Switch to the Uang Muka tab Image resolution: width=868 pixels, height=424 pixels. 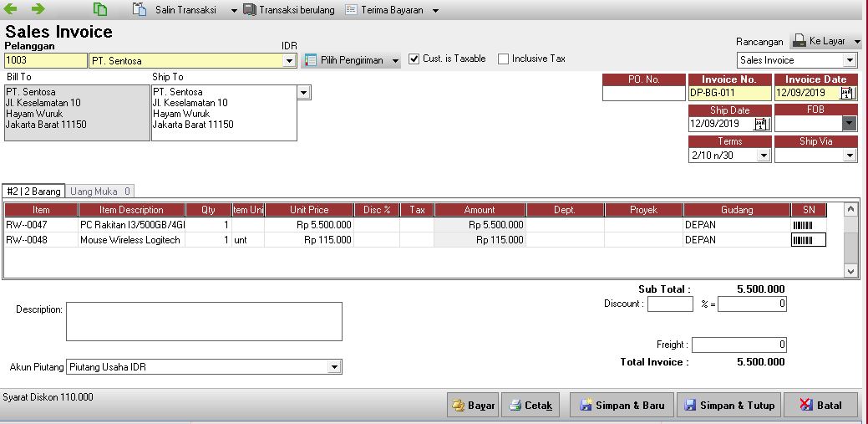(100, 192)
